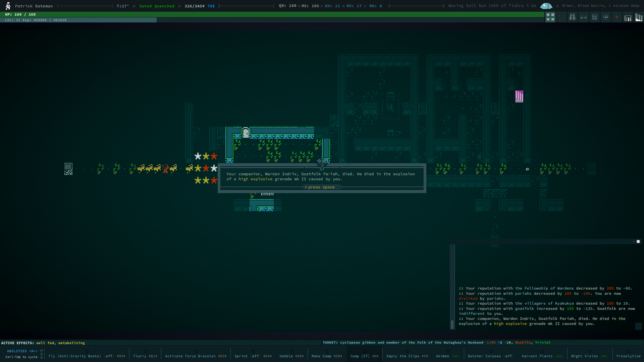This screenshot has height=362, width=644.
Task: Select the Make Camp ability
Action: coord(326,356)
